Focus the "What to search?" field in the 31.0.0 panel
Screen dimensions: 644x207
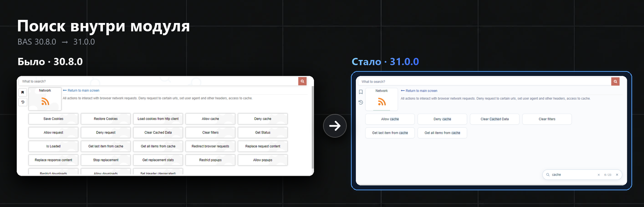484,82
